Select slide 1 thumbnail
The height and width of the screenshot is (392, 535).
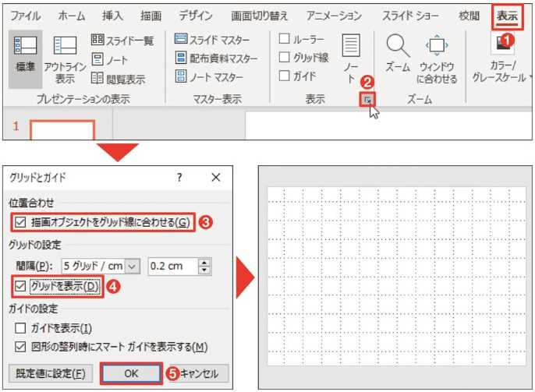[62, 130]
